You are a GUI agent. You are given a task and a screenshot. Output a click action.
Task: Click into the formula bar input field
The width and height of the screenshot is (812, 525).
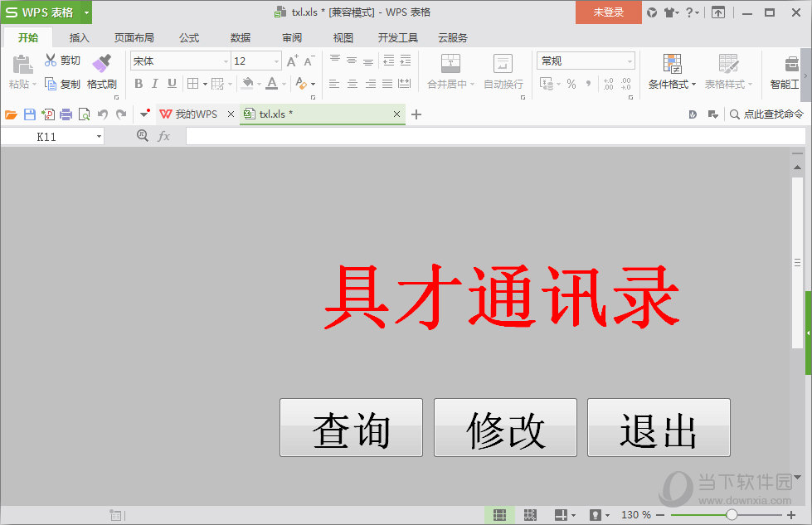pyautogui.click(x=489, y=136)
